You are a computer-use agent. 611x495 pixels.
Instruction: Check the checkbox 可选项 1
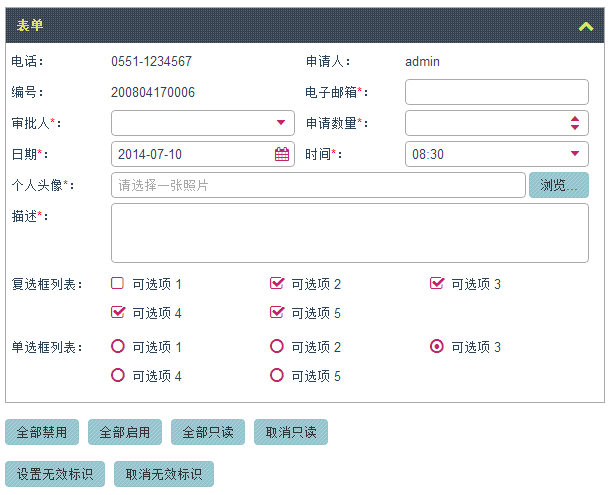coord(117,283)
